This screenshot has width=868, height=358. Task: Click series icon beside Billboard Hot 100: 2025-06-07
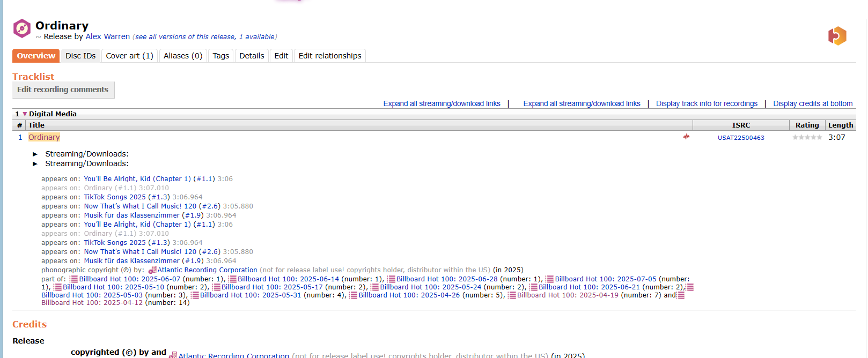(73, 279)
